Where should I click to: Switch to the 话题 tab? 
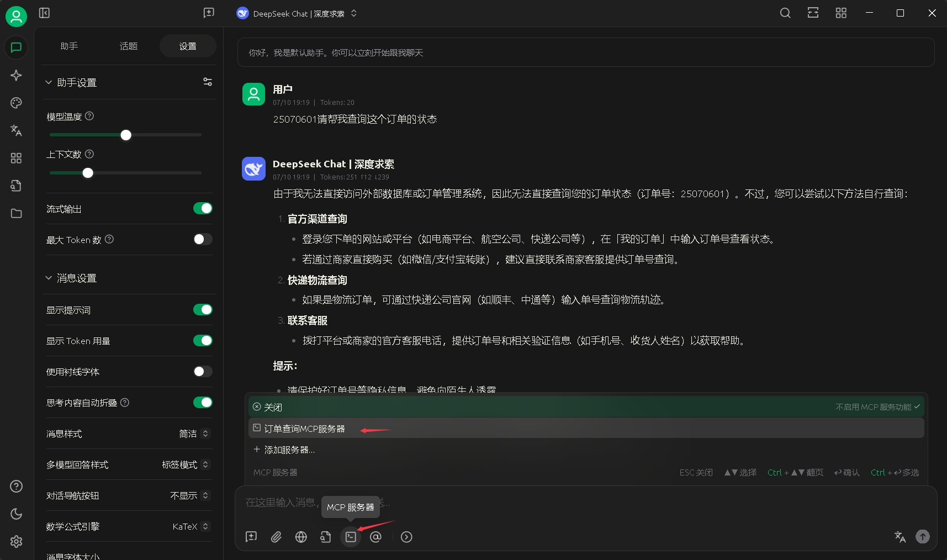pyautogui.click(x=129, y=46)
